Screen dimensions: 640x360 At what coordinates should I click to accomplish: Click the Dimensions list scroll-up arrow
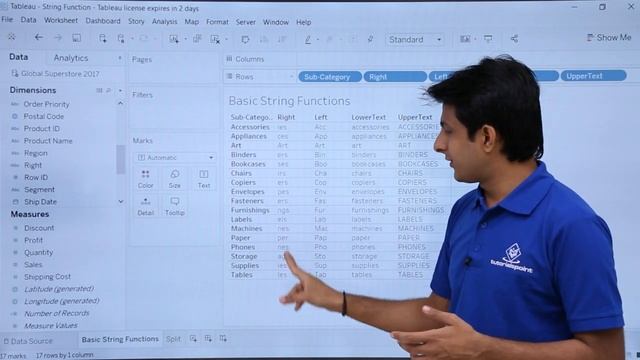coord(121,104)
